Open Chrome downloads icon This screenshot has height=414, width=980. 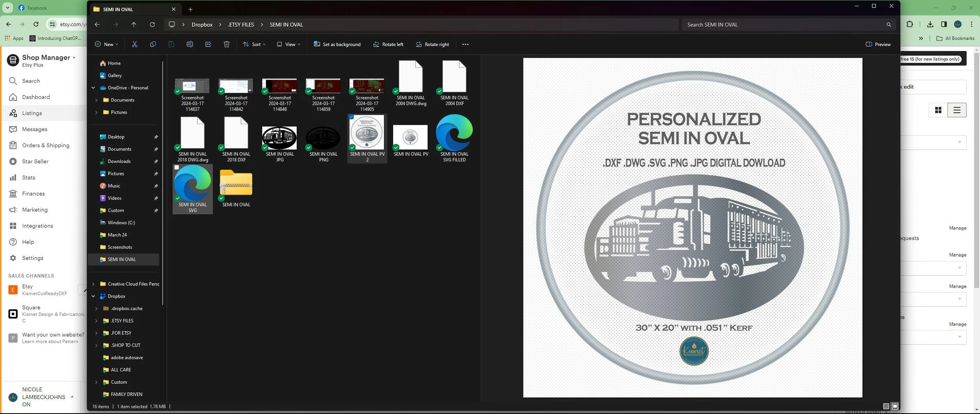click(x=930, y=24)
